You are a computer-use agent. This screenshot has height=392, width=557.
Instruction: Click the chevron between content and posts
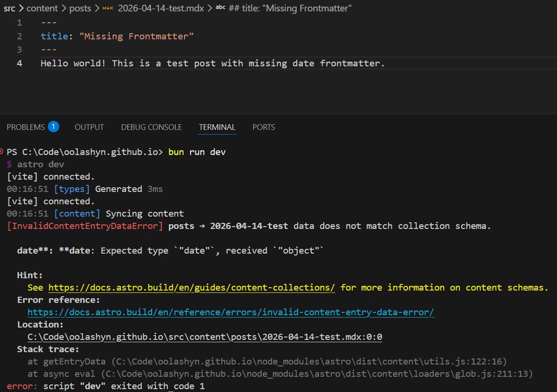(63, 8)
